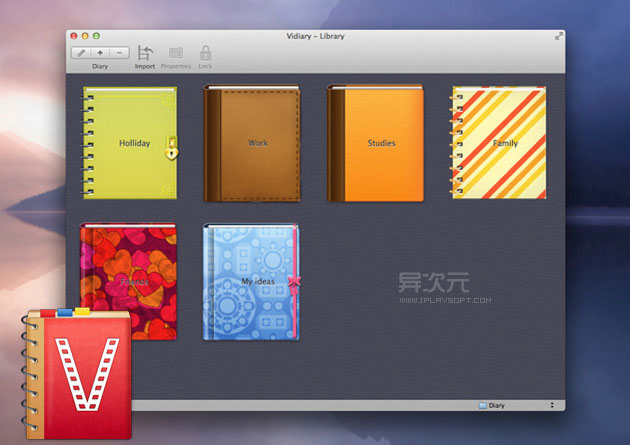
Task: Open diary Properties from the toolbar
Action: click(x=175, y=56)
